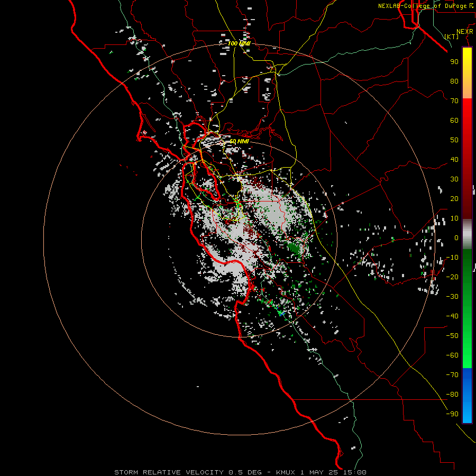The height and width of the screenshot is (476, 476).
Task: Click the positive 20 scale label
Action: (454, 198)
